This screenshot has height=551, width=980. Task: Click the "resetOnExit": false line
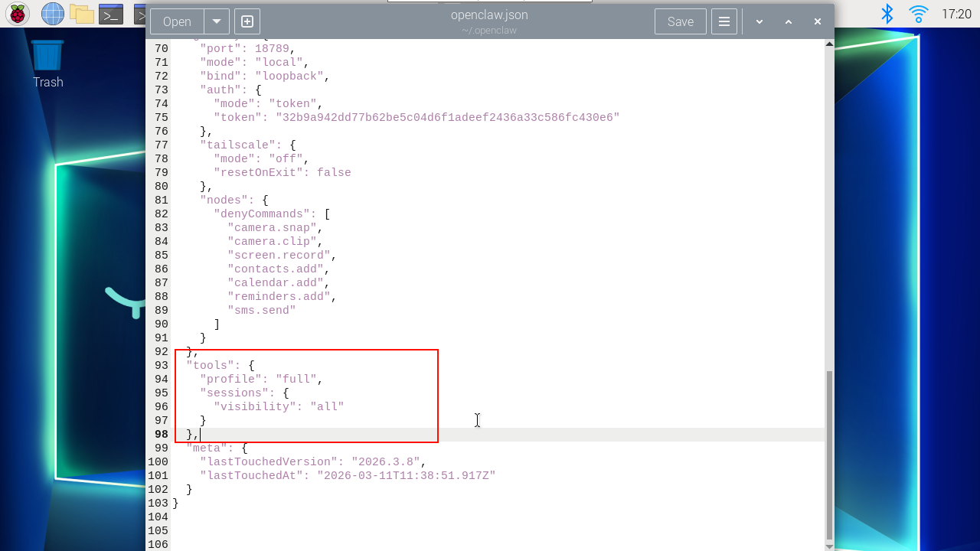pos(283,172)
